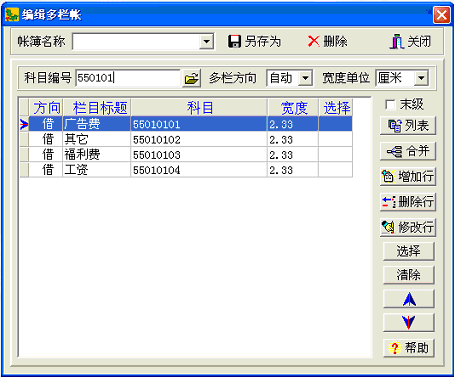Move row down with the down arrow
The image size is (454, 377).
409,323
